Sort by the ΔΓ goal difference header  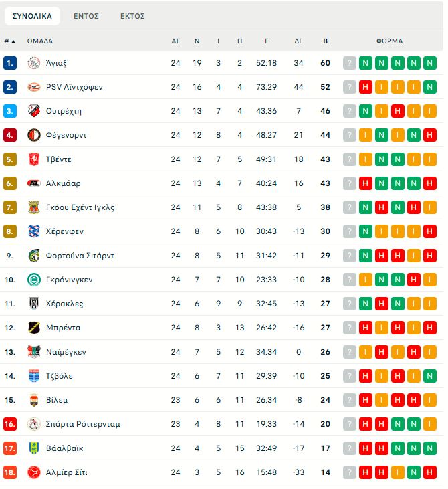pyautogui.click(x=298, y=41)
